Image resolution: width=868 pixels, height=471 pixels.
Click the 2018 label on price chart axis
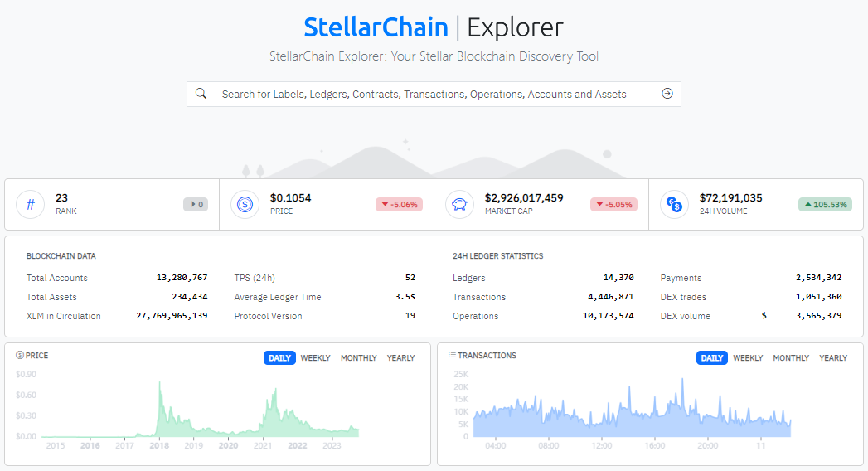[x=159, y=445]
